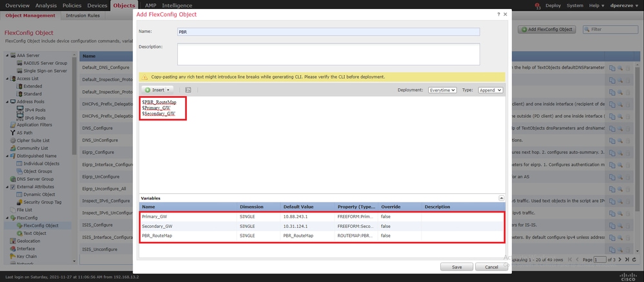Image resolution: width=644 pixels, height=282 pixels.
Task: Click the Security Group Tag lock icon
Action: (x=20, y=202)
